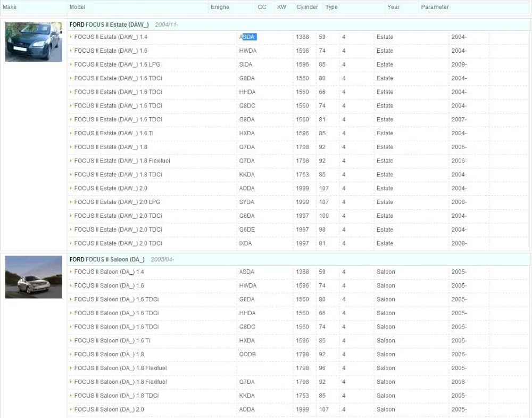The image size is (532, 418).
Task: Open the FORD FOCUS II Saloon (DA_) group heading
Action: [x=107, y=259]
